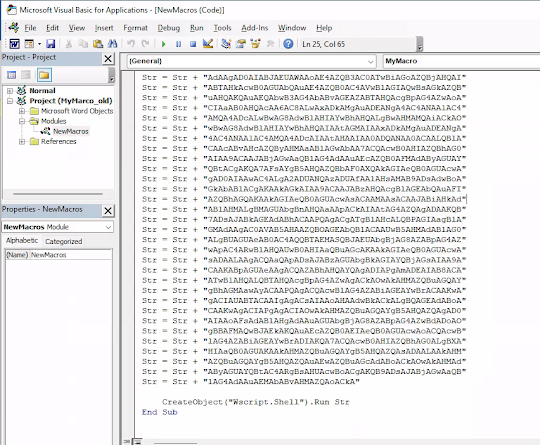The height and width of the screenshot is (445, 540).
Task: Click the Undo arrow icon
Action: pyautogui.click(x=131, y=44)
